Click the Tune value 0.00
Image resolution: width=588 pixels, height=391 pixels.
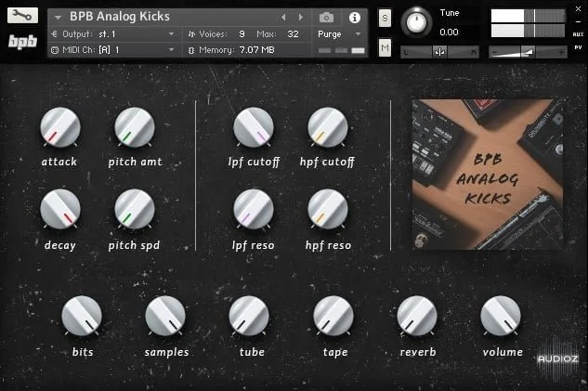[449, 33]
